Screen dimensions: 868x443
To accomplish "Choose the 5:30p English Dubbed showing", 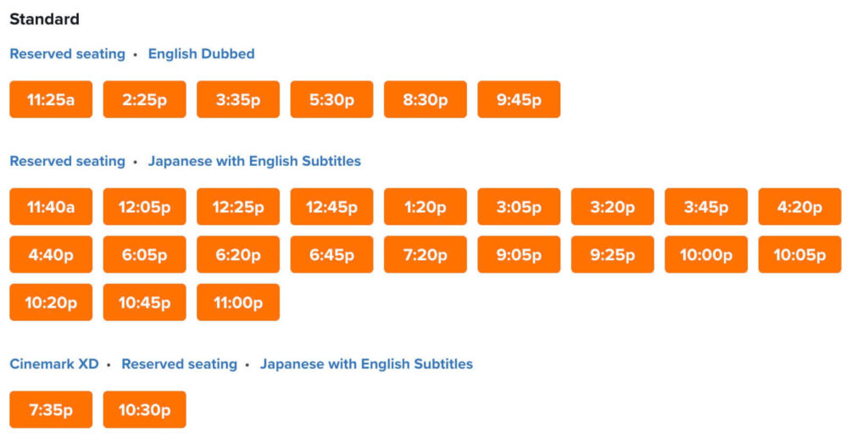I will click(331, 100).
